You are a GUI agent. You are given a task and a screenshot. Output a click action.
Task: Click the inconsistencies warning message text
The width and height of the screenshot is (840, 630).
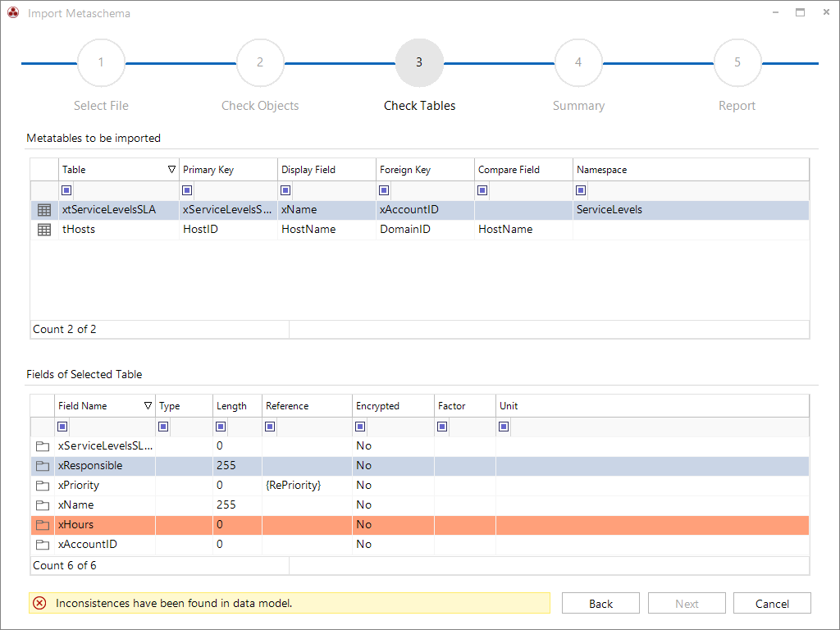[174, 603]
